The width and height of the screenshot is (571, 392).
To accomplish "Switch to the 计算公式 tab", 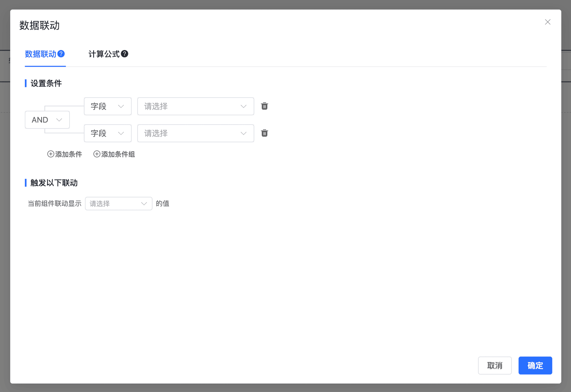I will point(104,54).
